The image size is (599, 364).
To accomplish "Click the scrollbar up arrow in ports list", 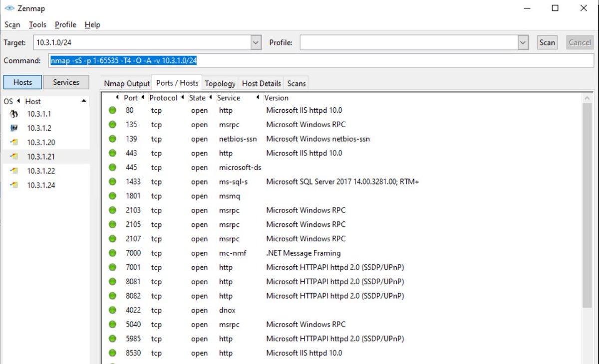I will pos(587,98).
